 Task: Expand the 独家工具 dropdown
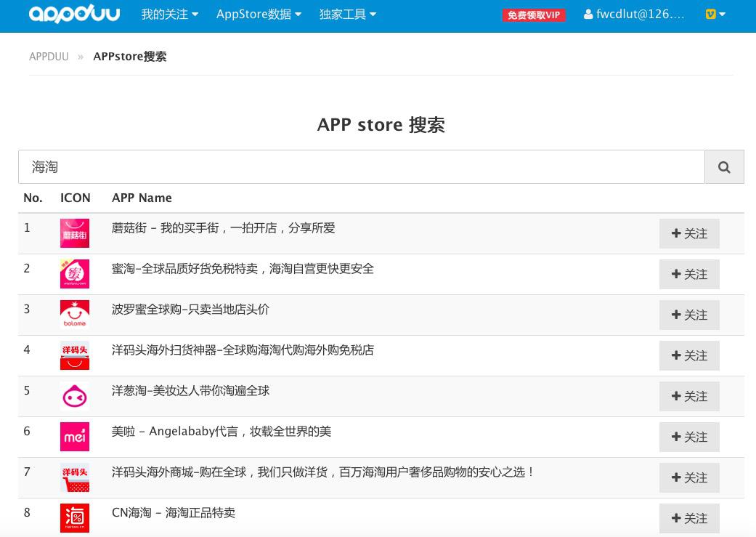(347, 14)
